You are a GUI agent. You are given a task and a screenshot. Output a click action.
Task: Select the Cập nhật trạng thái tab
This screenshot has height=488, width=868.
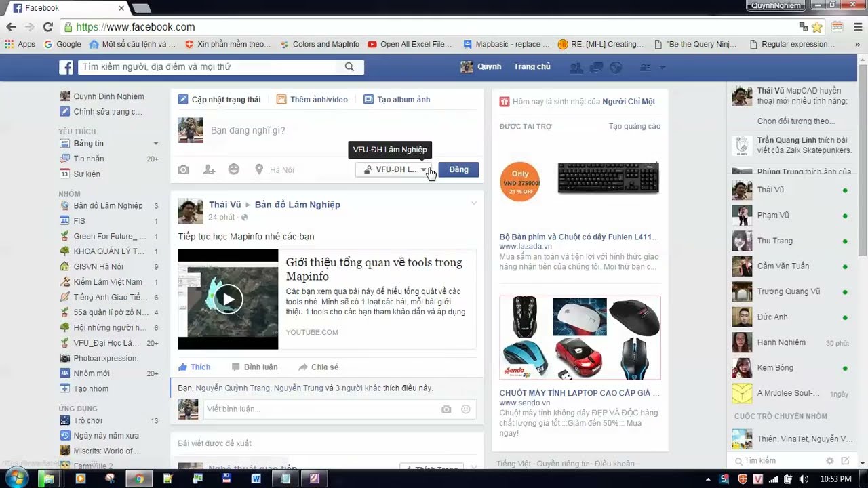pyautogui.click(x=219, y=100)
